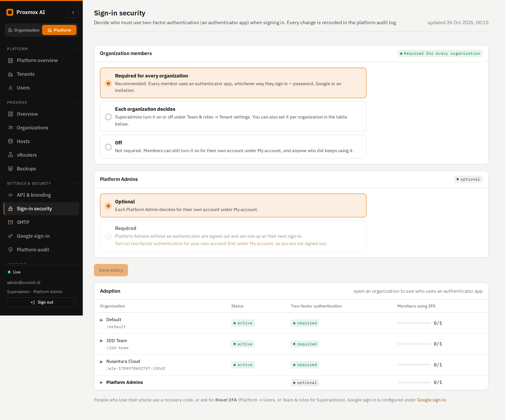Click the Platform audit shield icon
Screen dimensions: 505x420
tap(10, 250)
